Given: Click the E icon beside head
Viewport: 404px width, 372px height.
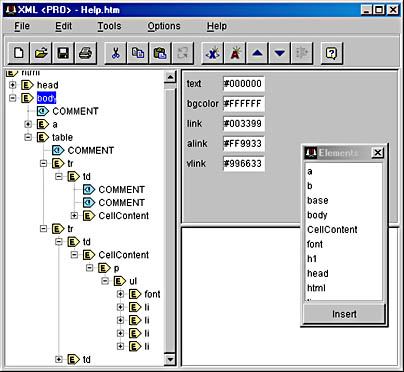Looking at the screenshot, I should coord(28,85).
